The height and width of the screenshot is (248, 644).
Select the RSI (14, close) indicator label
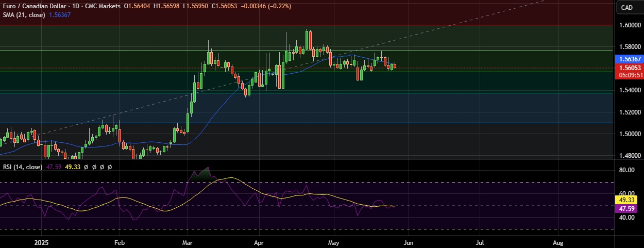click(23, 167)
